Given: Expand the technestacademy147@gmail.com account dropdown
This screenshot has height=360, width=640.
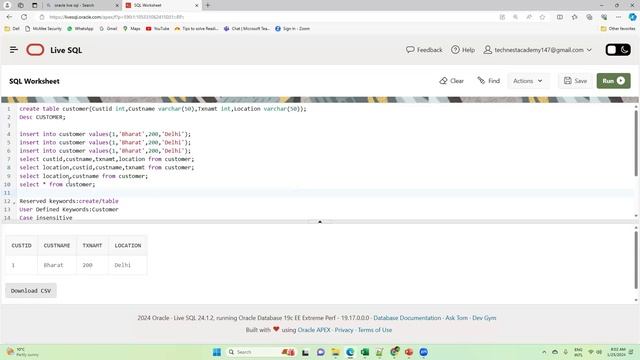Looking at the screenshot, I should tap(538, 50).
